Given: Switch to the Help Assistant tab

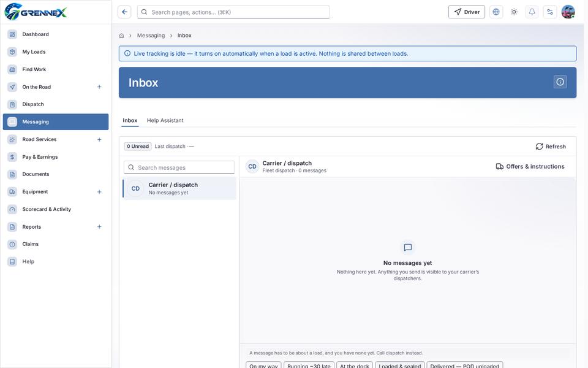Looking at the screenshot, I should click(165, 121).
